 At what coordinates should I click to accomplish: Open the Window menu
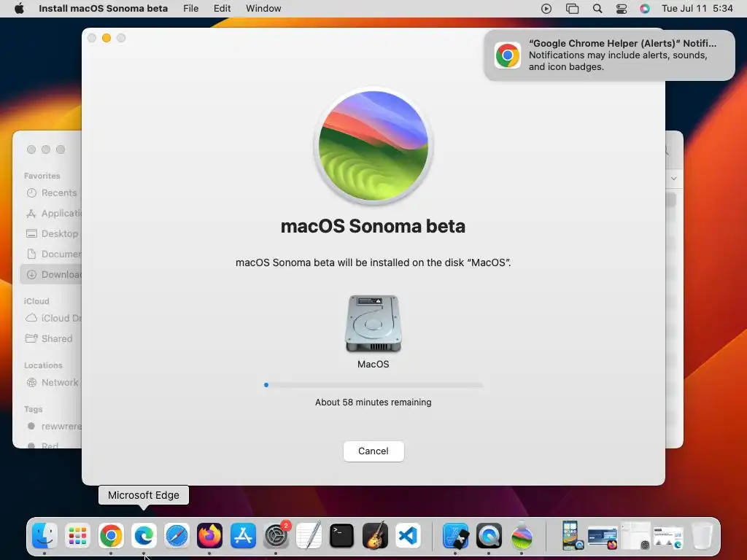263,9
